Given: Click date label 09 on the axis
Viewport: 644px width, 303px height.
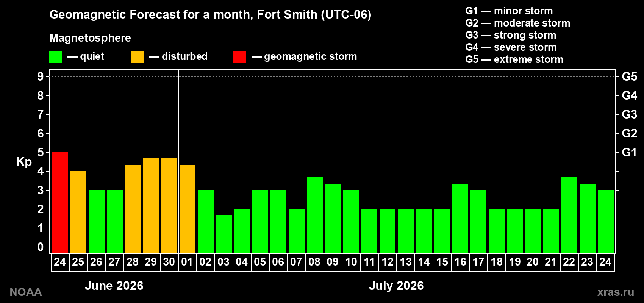Looking at the screenshot, I should point(333,262).
